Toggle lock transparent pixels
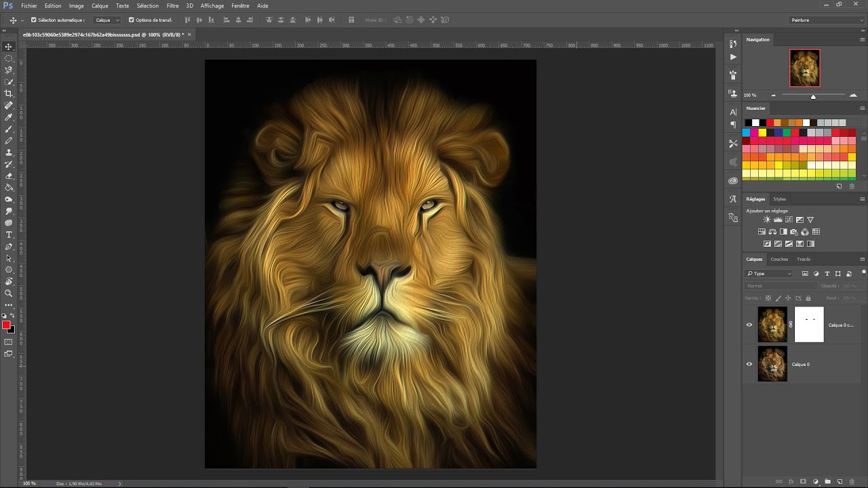 768,298
